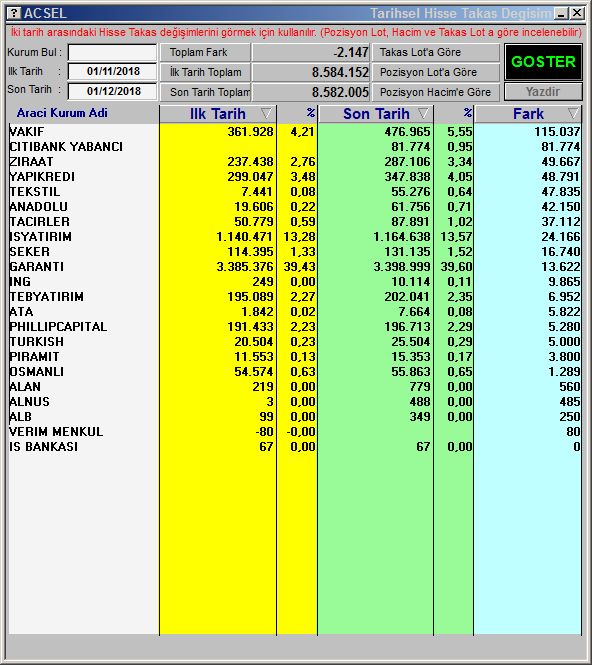Select the GARANTI row
This screenshot has height=665, width=592.
pos(295,267)
